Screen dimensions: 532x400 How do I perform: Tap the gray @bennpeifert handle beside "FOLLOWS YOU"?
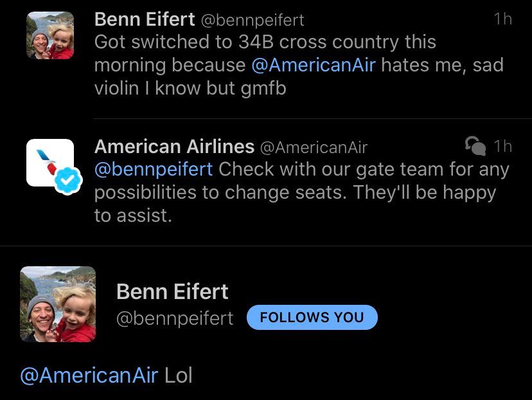point(175,318)
